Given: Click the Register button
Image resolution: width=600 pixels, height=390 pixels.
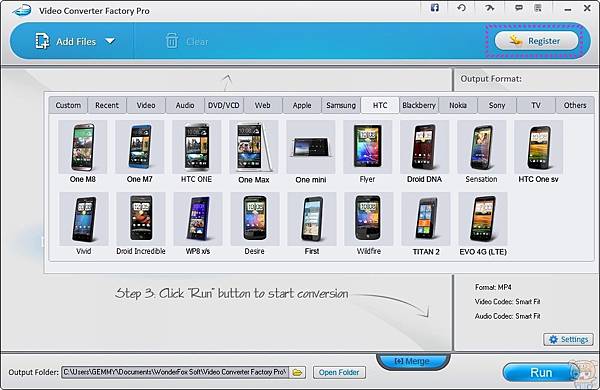Looking at the screenshot, I should tap(536, 41).
